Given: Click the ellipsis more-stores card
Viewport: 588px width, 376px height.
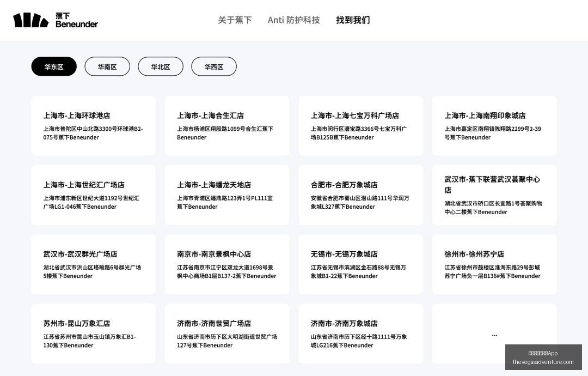Looking at the screenshot, I should (x=494, y=334).
